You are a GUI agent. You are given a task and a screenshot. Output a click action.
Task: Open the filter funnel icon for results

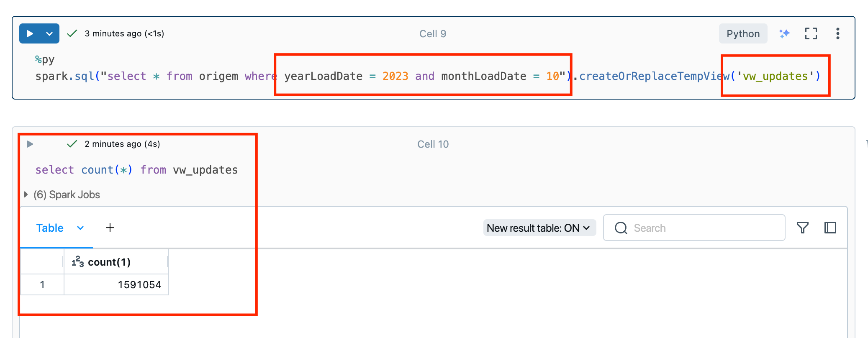pyautogui.click(x=803, y=228)
